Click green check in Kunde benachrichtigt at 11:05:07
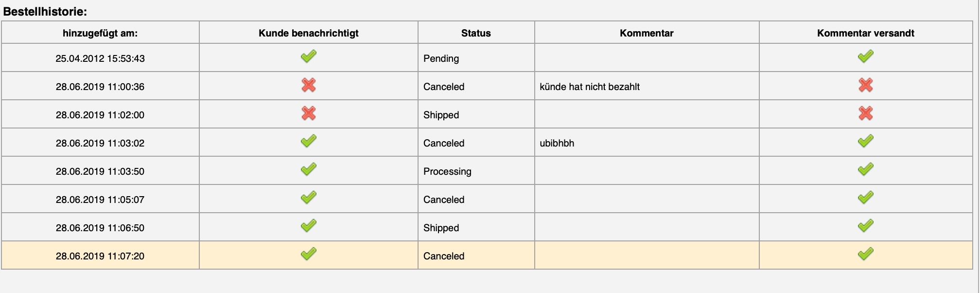The image size is (980, 293). click(308, 198)
